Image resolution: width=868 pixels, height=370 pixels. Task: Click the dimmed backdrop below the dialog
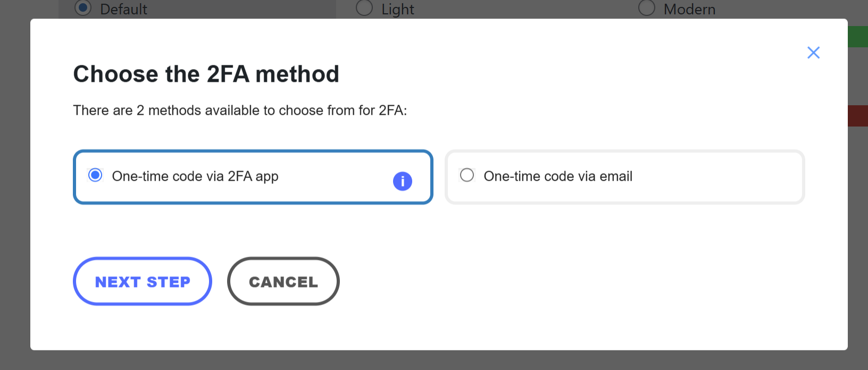434,360
